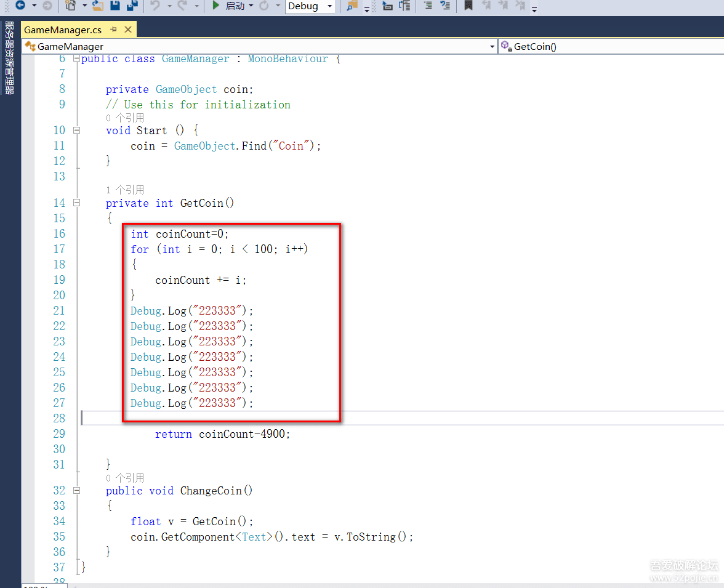This screenshot has width=724, height=588.
Task: Click the Increase Indent toolbar icon
Action: (x=405, y=6)
